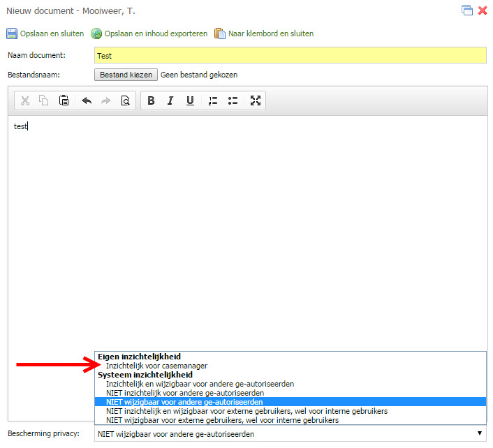Screen dimensions: 493x448
Task: Click the restore window icon at top right
Action: tap(467, 10)
